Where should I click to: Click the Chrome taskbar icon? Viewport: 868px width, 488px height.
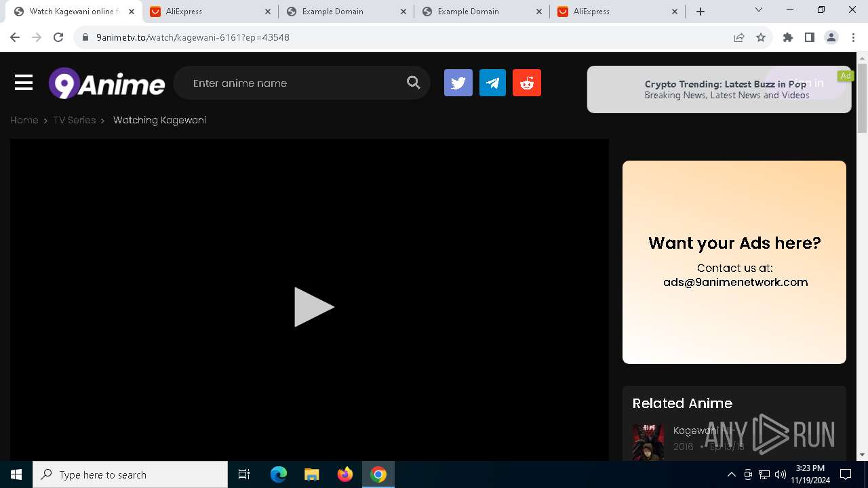378,474
